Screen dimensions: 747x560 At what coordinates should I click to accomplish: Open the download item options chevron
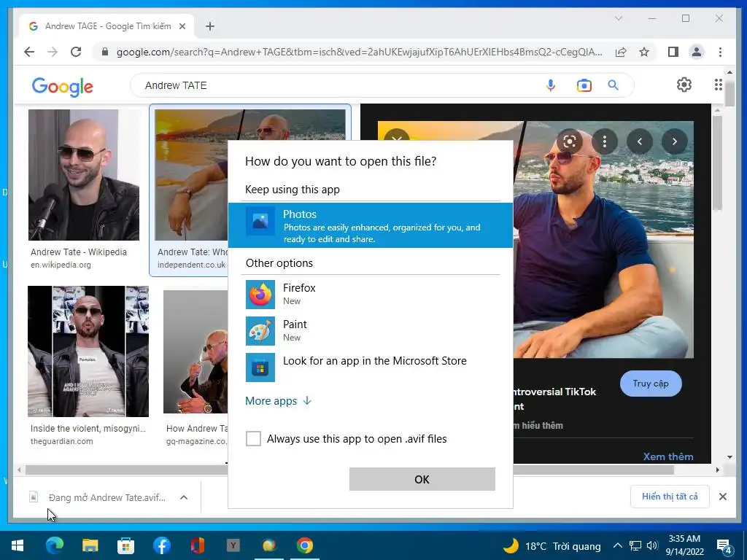pos(184,497)
